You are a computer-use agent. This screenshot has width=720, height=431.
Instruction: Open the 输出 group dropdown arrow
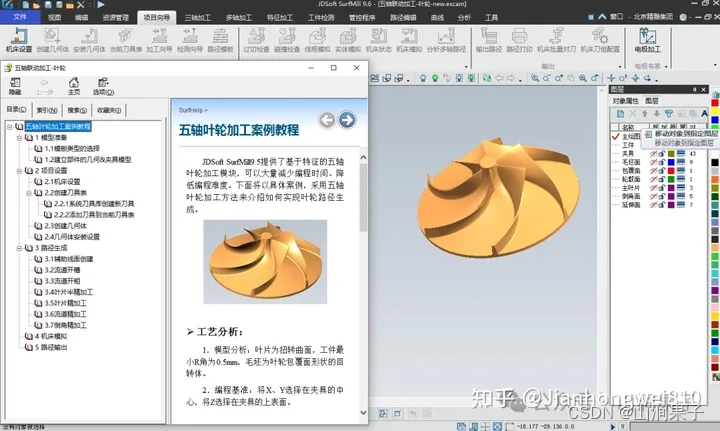click(620, 67)
